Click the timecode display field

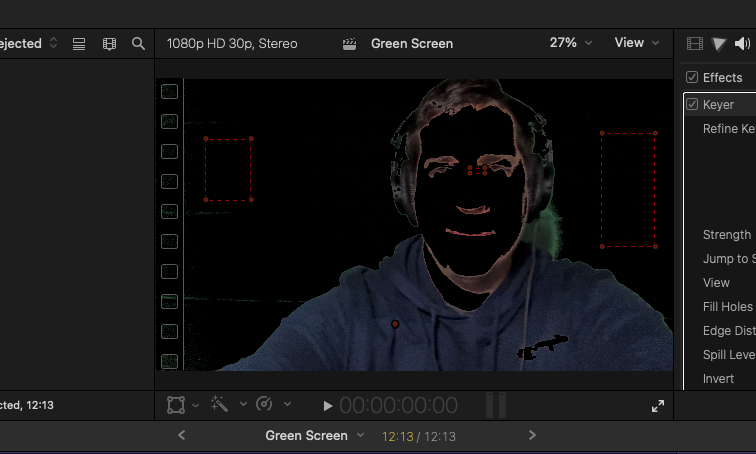click(x=398, y=405)
